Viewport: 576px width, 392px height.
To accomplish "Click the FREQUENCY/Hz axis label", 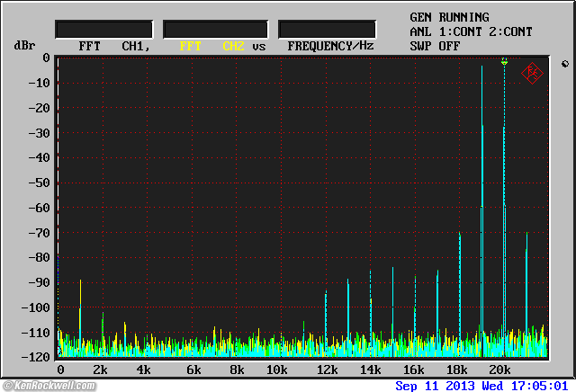I will pos(330,45).
